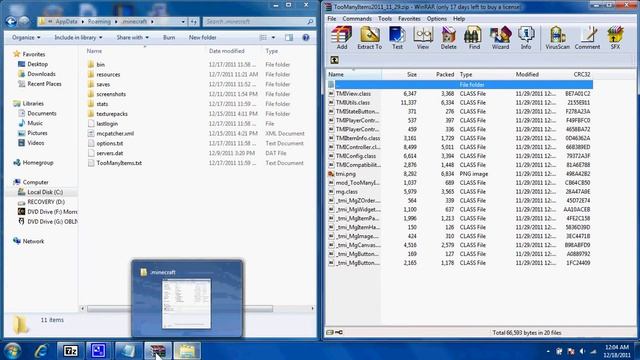Click the New folder button in Explorer

click(202, 38)
